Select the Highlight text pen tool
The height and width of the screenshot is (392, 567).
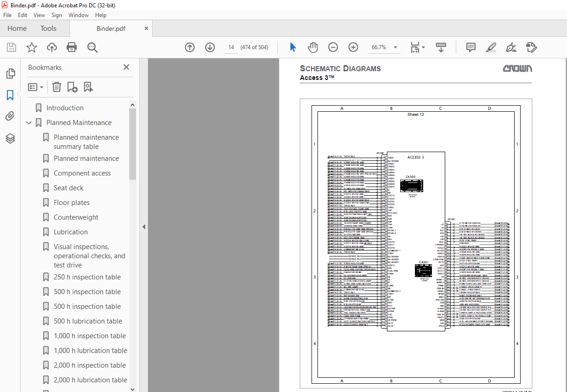click(491, 47)
